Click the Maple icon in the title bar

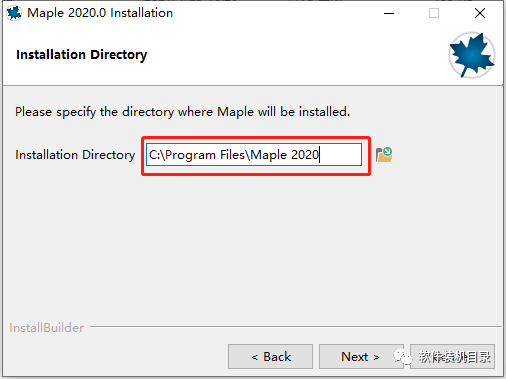14,13
